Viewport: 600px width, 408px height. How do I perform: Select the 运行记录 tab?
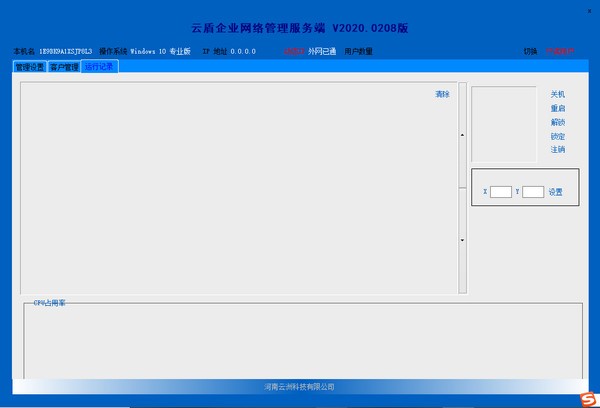[x=99, y=67]
